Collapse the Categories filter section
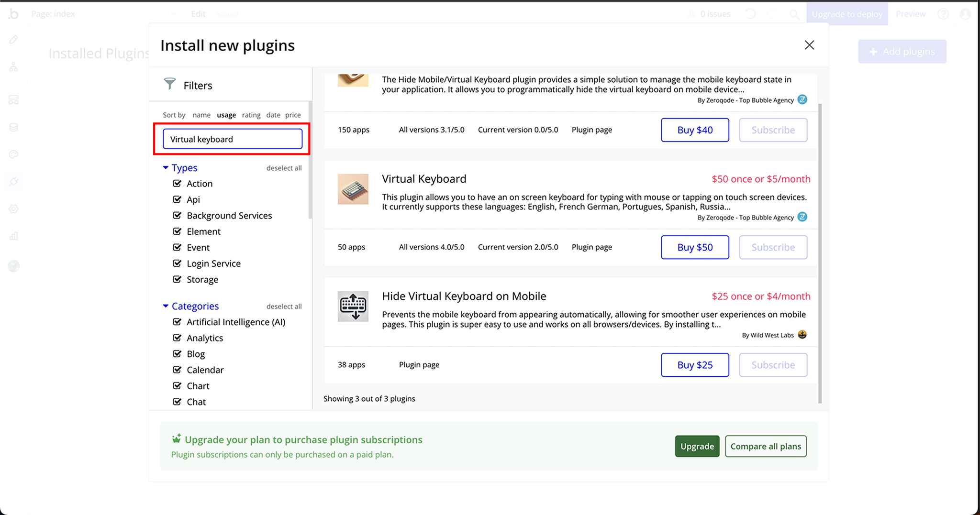The height and width of the screenshot is (515, 980). (x=166, y=306)
